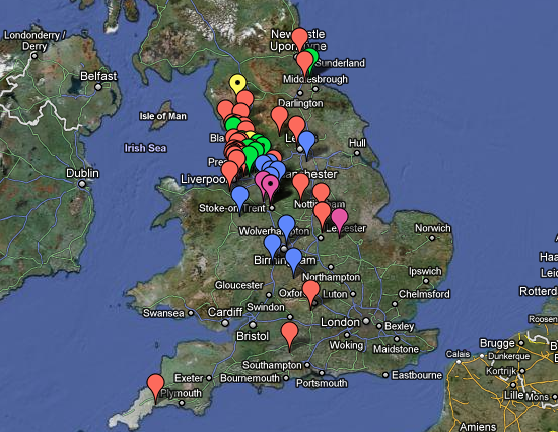Select the red pin beside Liverpool label

(230, 173)
